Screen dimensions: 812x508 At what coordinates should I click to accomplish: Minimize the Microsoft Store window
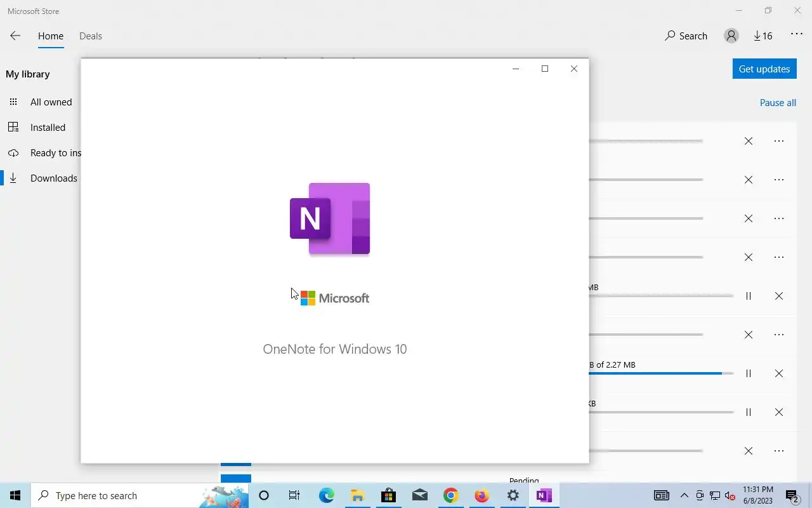click(x=739, y=11)
